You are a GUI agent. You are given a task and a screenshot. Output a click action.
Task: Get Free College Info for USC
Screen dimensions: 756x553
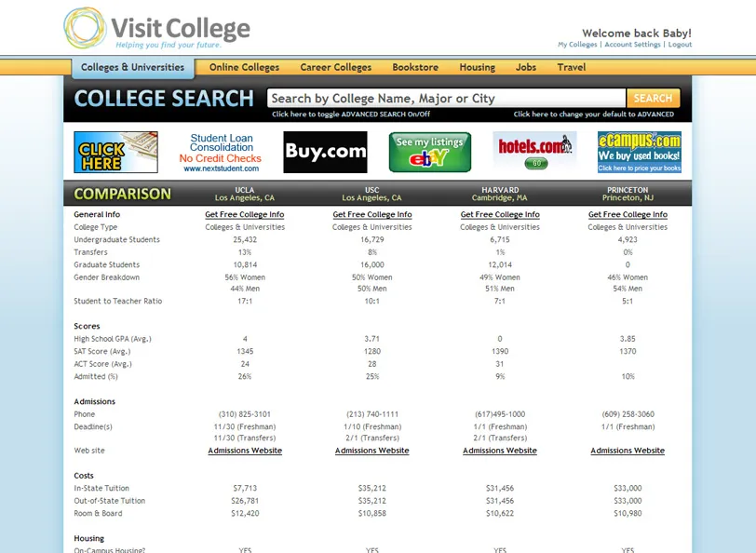coord(372,214)
